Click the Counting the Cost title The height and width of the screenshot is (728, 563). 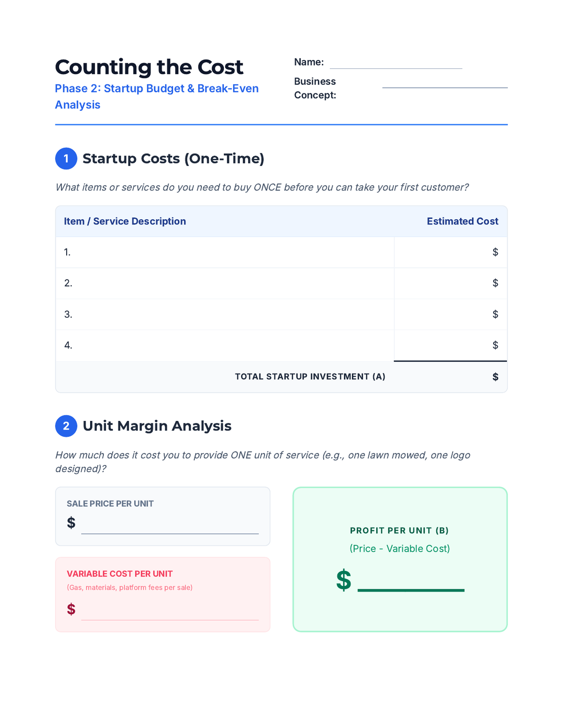pyautogui.click(x=149, y=67)
